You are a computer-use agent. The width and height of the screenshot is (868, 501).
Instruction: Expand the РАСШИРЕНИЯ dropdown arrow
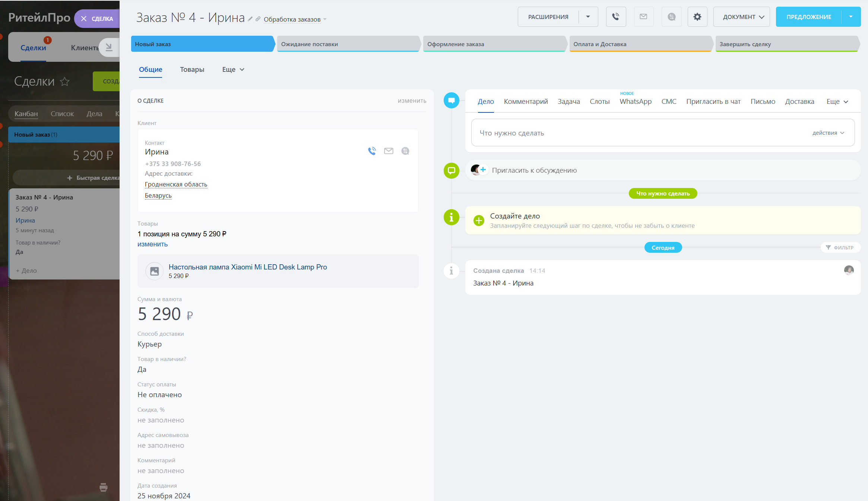(588, 17)
